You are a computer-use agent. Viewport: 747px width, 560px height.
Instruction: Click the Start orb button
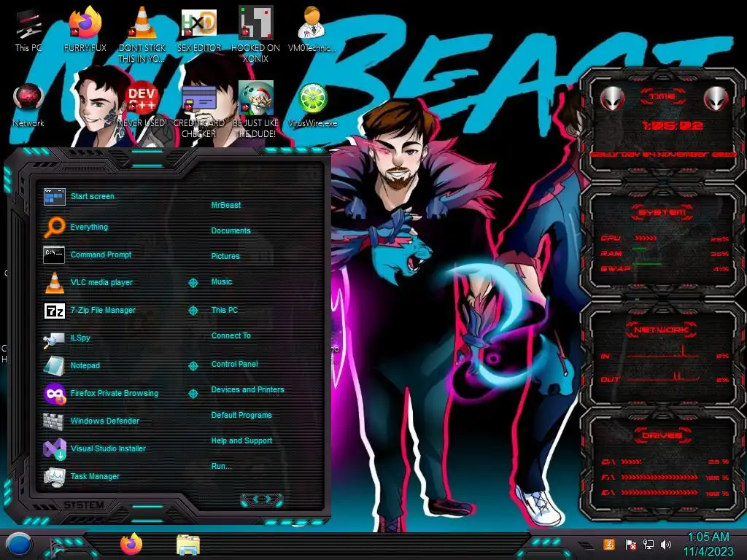point(19,544)
